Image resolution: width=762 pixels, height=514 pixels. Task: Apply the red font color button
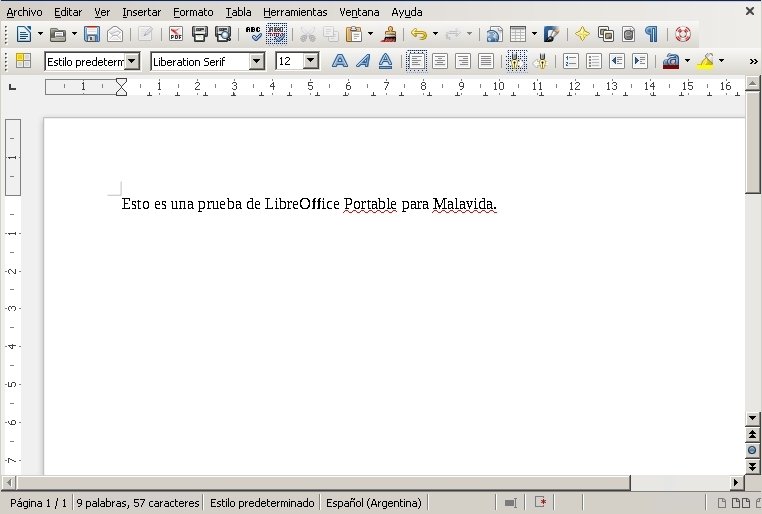point(671,61)
